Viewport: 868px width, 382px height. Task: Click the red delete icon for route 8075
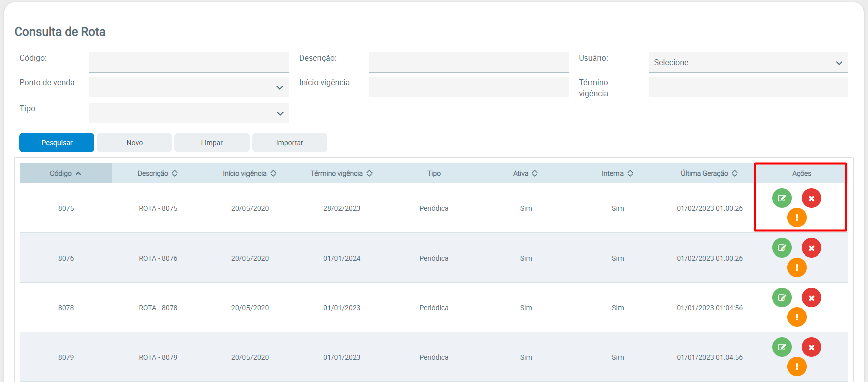coord(811,198)
